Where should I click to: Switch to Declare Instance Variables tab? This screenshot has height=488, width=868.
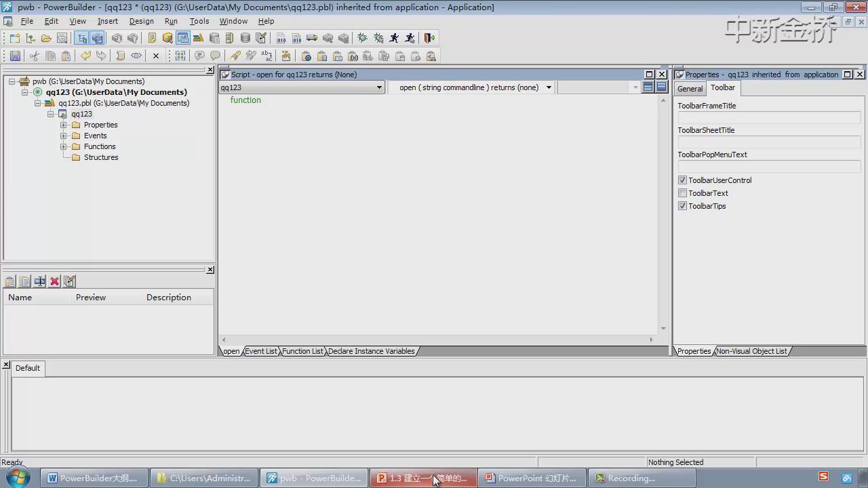pyautogui.click(x=372, y=351)
